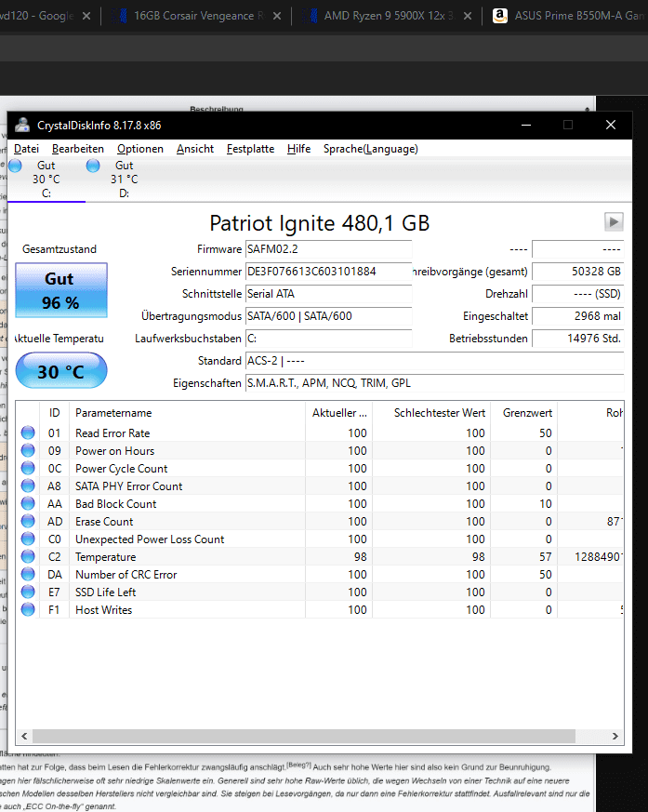
Task: Select the D: drive status circle
Action: pos(93,166)
